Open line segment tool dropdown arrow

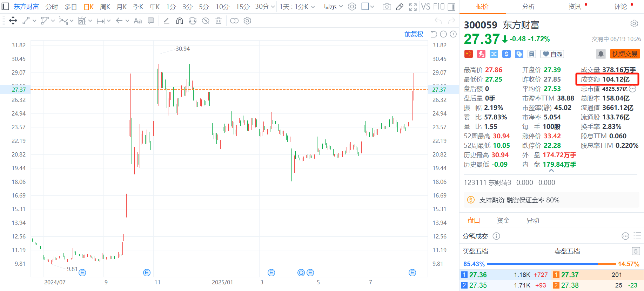tap(34, 21)
